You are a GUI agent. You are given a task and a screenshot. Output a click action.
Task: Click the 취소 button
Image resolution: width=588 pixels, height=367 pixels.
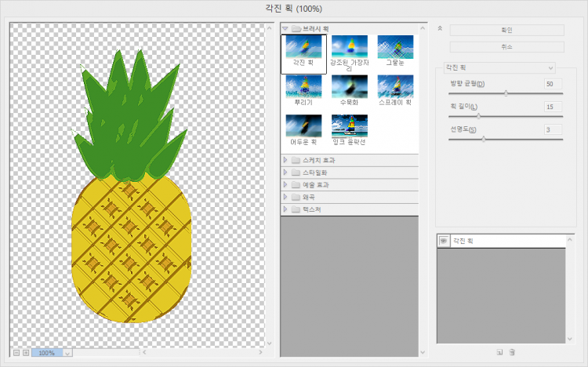(x=506, y=46)
